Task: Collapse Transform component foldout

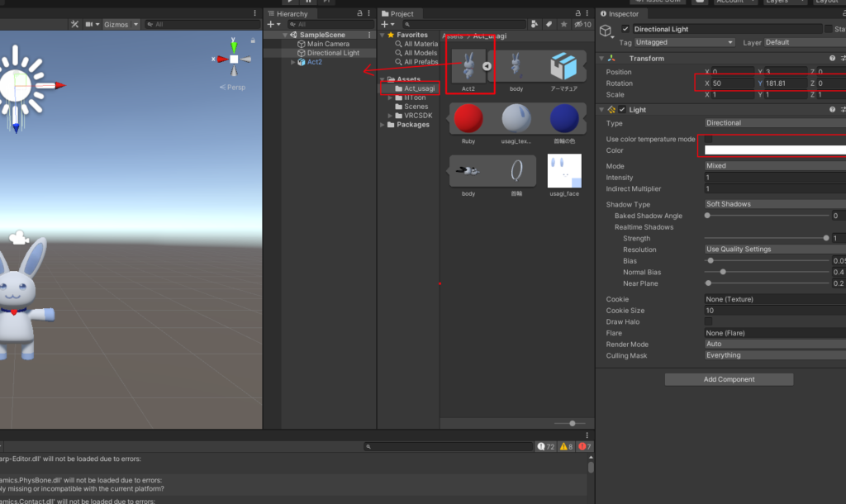Action: [x=601, y=59]
